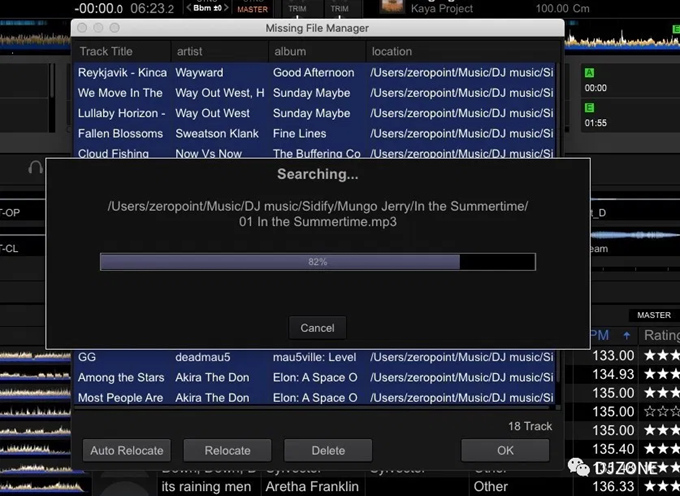
Task: Select the GG track by deadmau5
Action: [x=314, y=357]
